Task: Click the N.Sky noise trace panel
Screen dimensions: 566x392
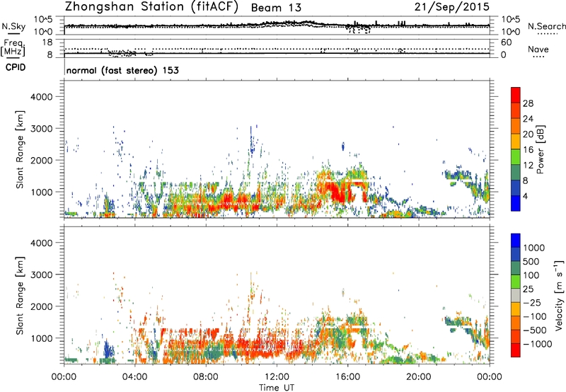Action: (x=277, y=25)
